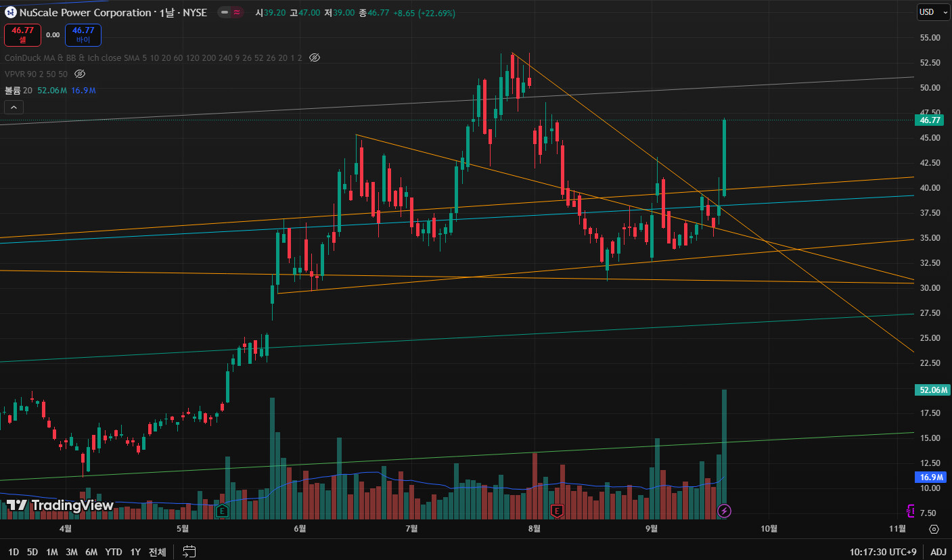
Task: Click the red 46.77 sell button
Action: [23, 34]
